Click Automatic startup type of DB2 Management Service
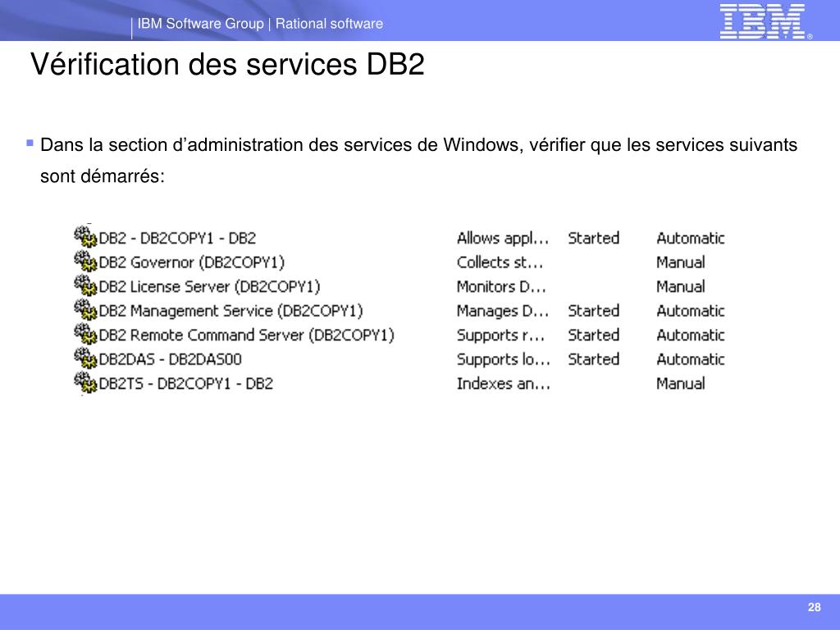This screenshot has width=840, height=630. 691,311
